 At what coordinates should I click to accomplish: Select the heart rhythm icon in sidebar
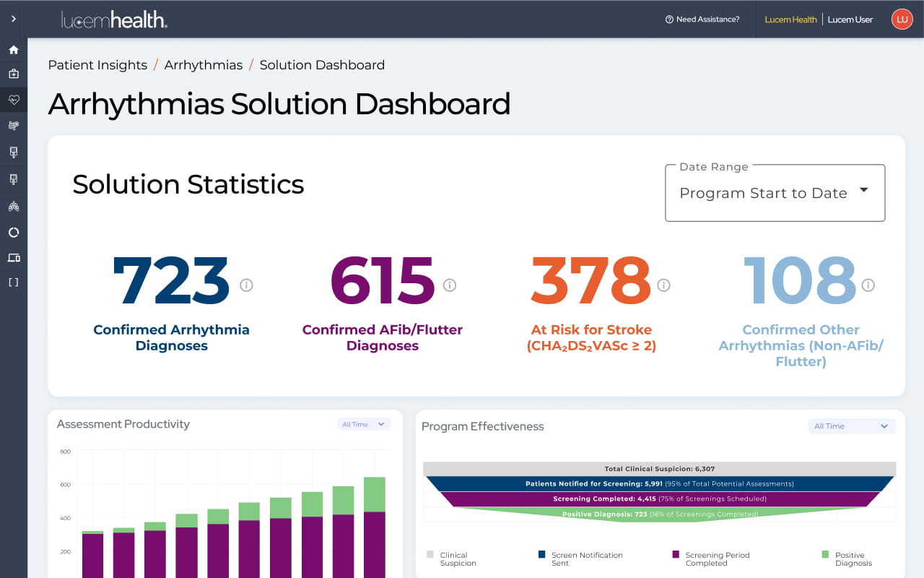(x=14, y=100)
